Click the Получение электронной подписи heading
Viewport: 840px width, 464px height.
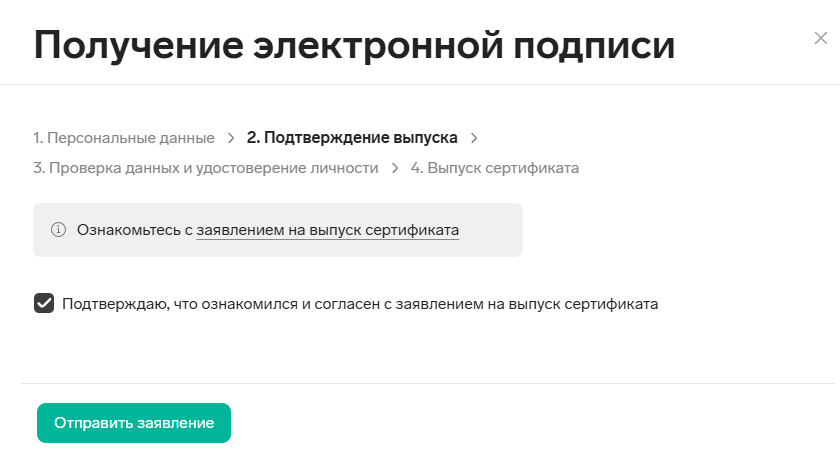tap(354, 45)
